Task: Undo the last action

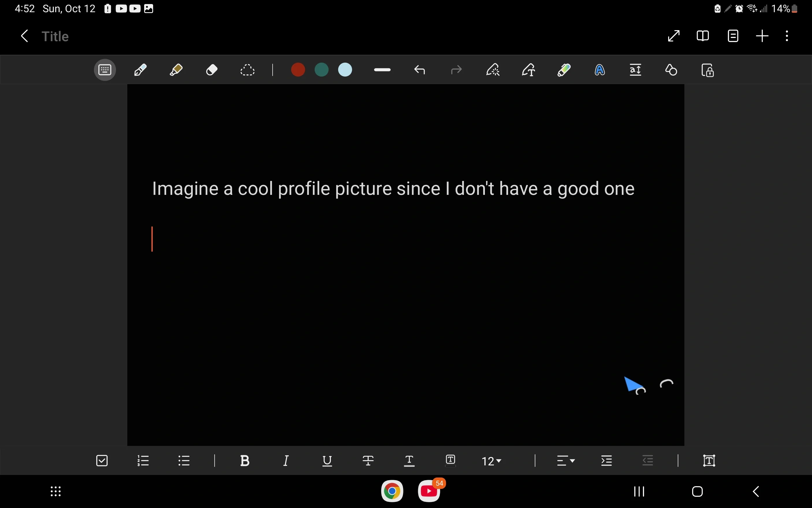Action: coord(420,70)
